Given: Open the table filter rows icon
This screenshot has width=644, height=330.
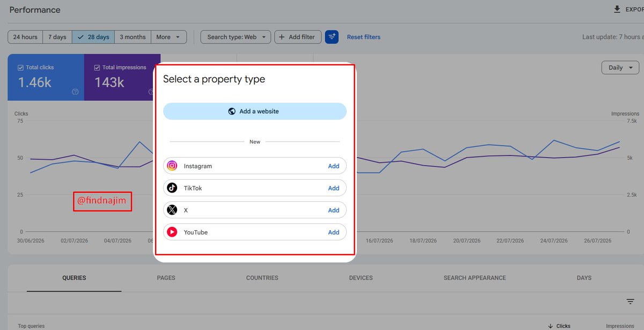Looking at the screenshot, I should [x=631, y=302].
